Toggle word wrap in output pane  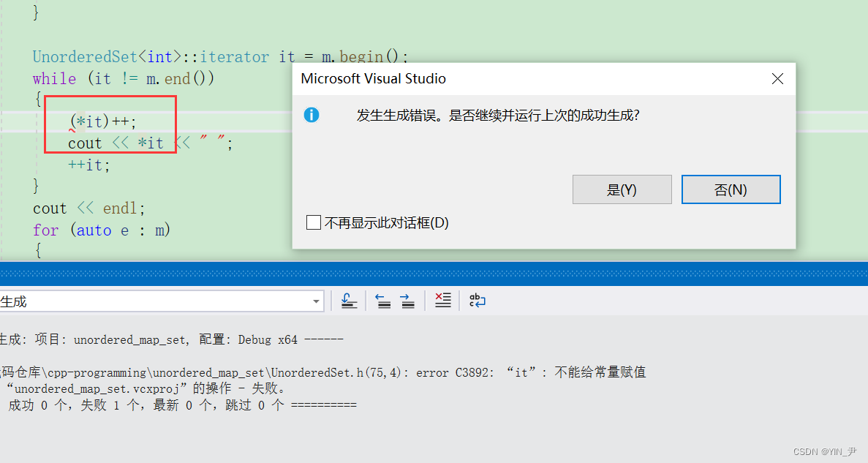coord(477,301)
